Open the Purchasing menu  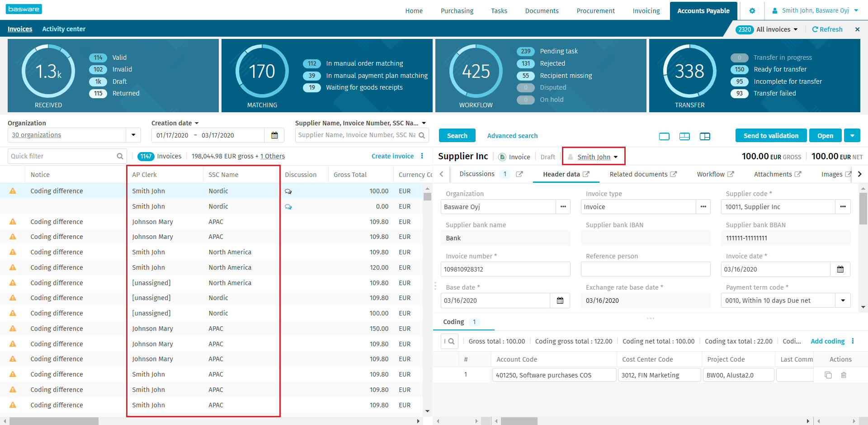point(457,11)
